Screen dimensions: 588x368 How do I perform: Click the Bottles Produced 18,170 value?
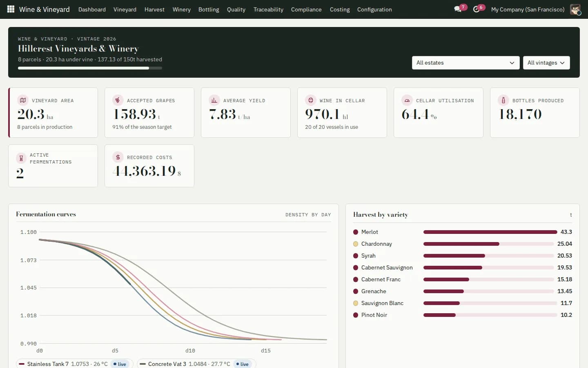coord(520,114)
